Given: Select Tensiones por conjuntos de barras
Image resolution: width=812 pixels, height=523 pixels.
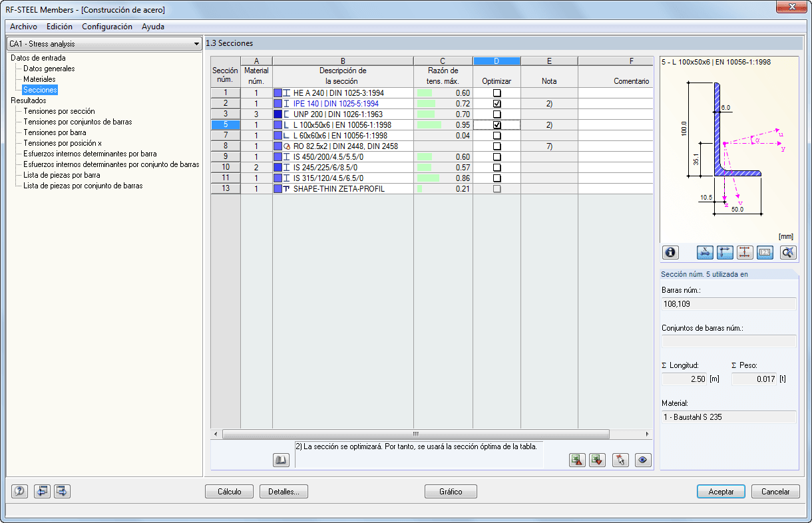Looking at the screenshot, I should 77,122.
